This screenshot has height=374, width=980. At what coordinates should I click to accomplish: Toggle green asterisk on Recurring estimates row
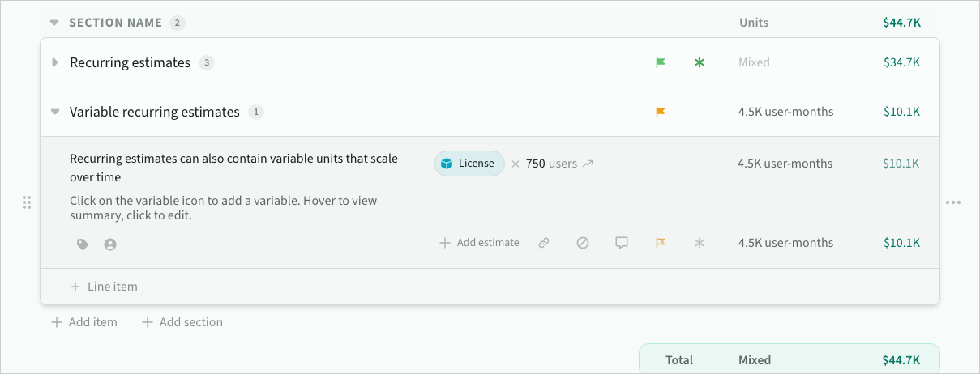click(700, 62)
